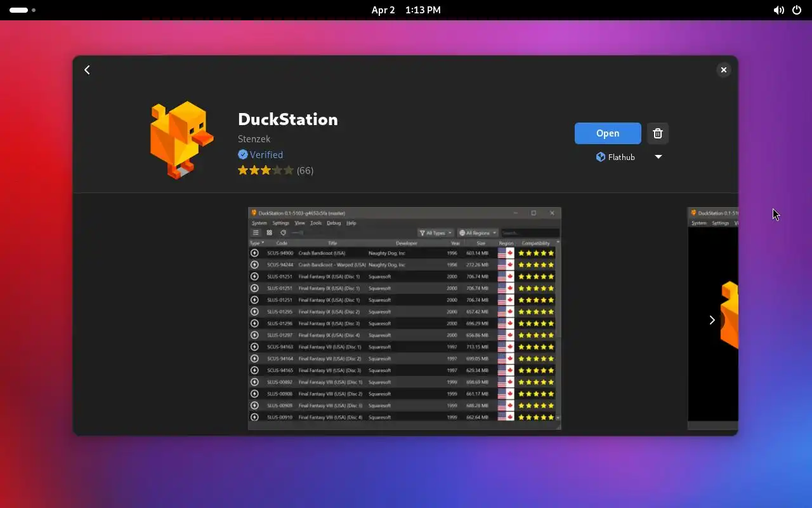
Task: Show the next screenshot with the right chevron
Action: point(712,320)
